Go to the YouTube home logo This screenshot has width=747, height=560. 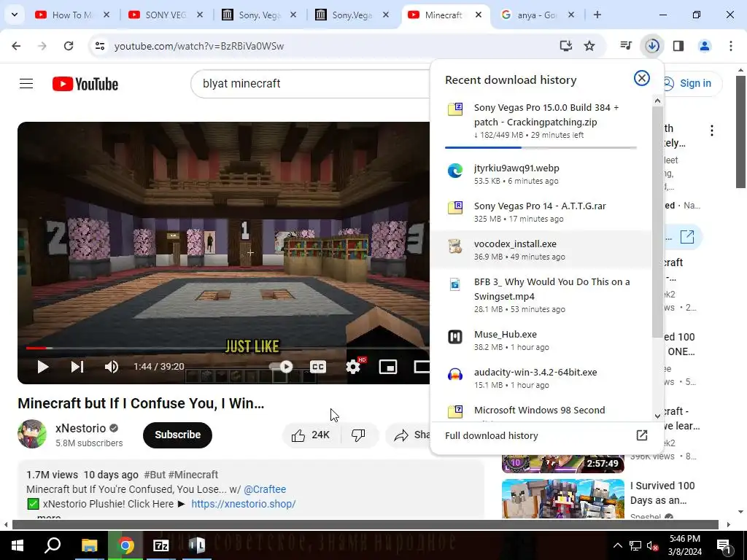click(85, 84)
